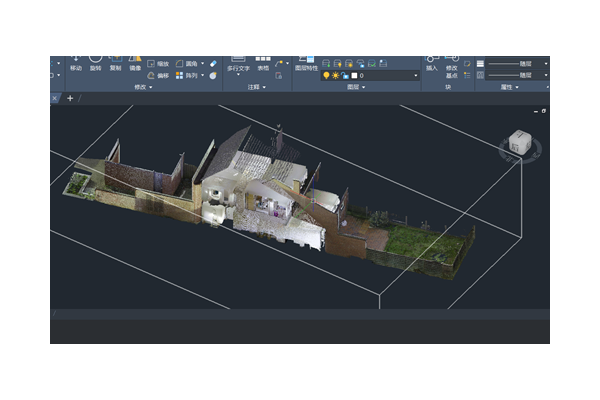The image size is (600, 400).
Task: Expand the Layers (图层) panel
Action: [x=357, y=87]
